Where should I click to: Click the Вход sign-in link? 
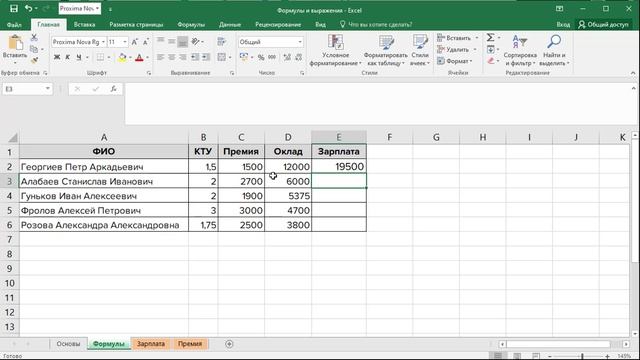pos(563,24)
